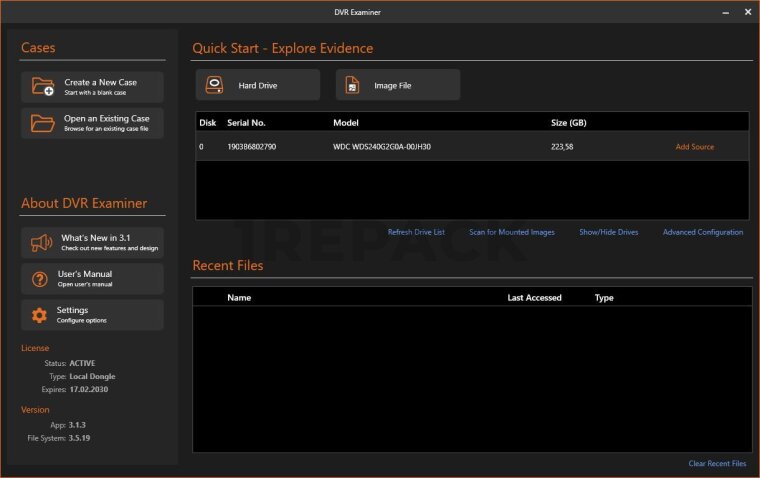This screenshot has height=478, width=760.
Task: Click the Settings gear icon
Action: [x=40, y=315]
